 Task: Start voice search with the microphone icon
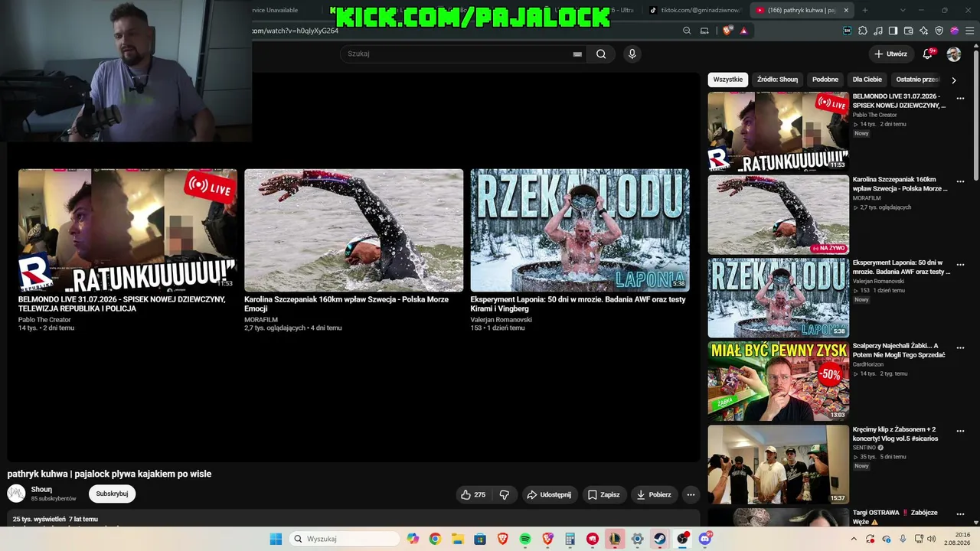(632, 54)
